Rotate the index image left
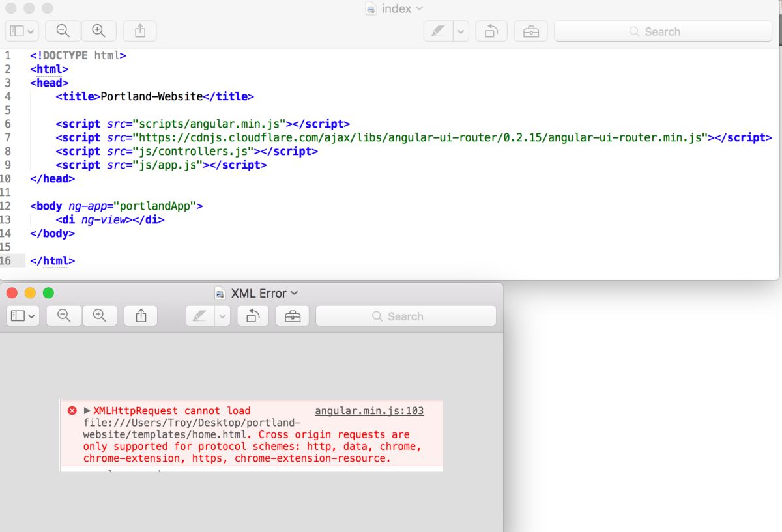Screen dimensions: 782x532 point(492,31)
